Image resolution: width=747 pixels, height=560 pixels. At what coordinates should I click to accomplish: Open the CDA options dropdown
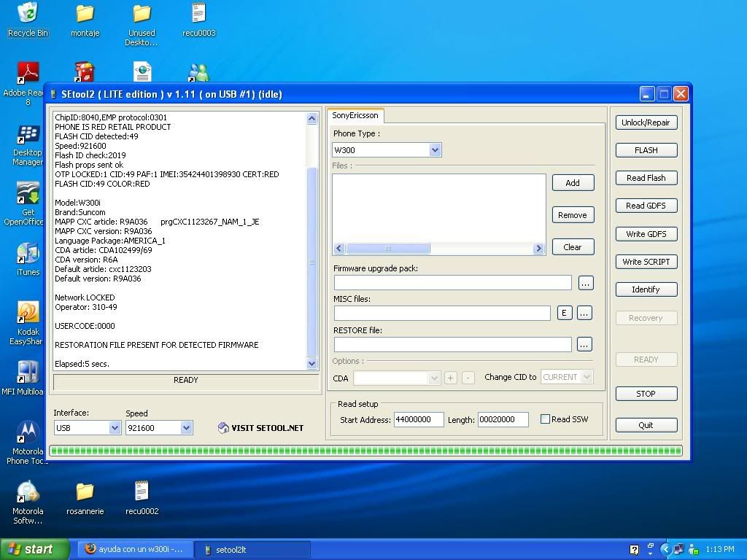433,378
